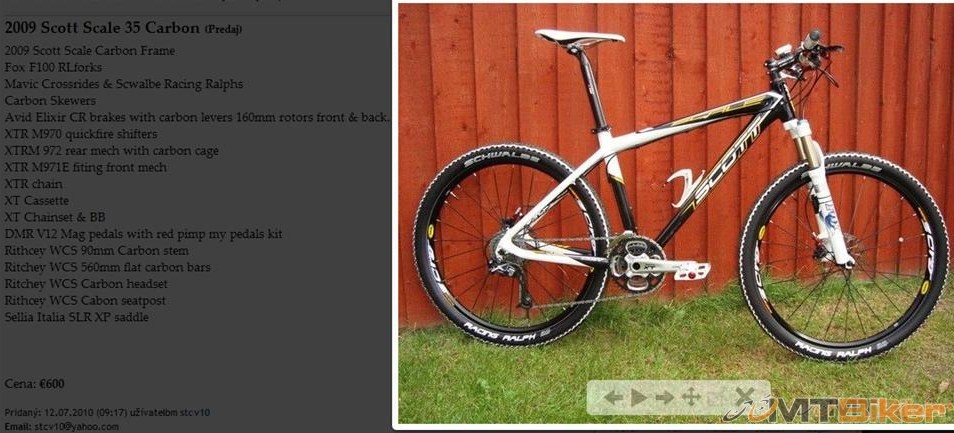The width and height of the screenshot is (954, 433).
Task: Click the four-way move arrows icon
Action: pyautogui.click(x=691, y=398)
